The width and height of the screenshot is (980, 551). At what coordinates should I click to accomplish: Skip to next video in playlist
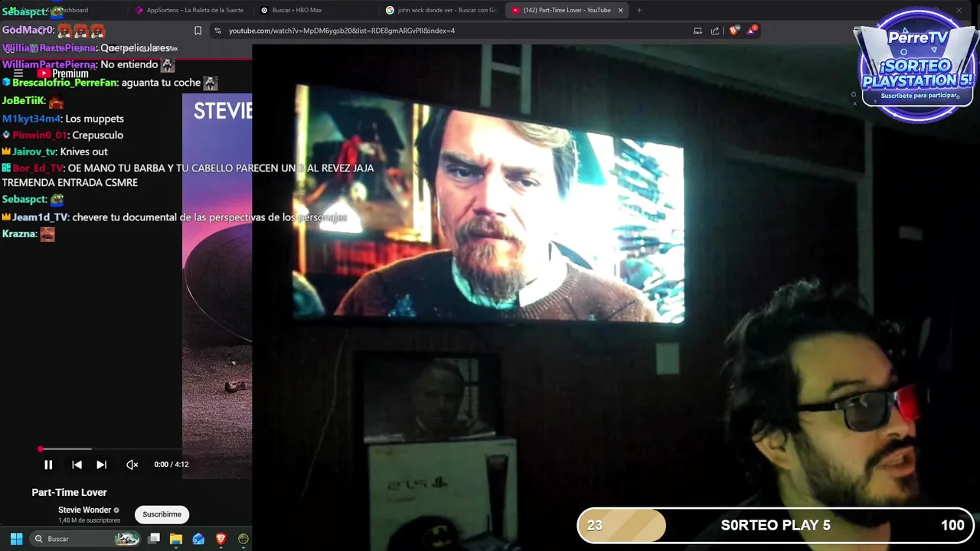pyautogui.click(x=101, y=465)
